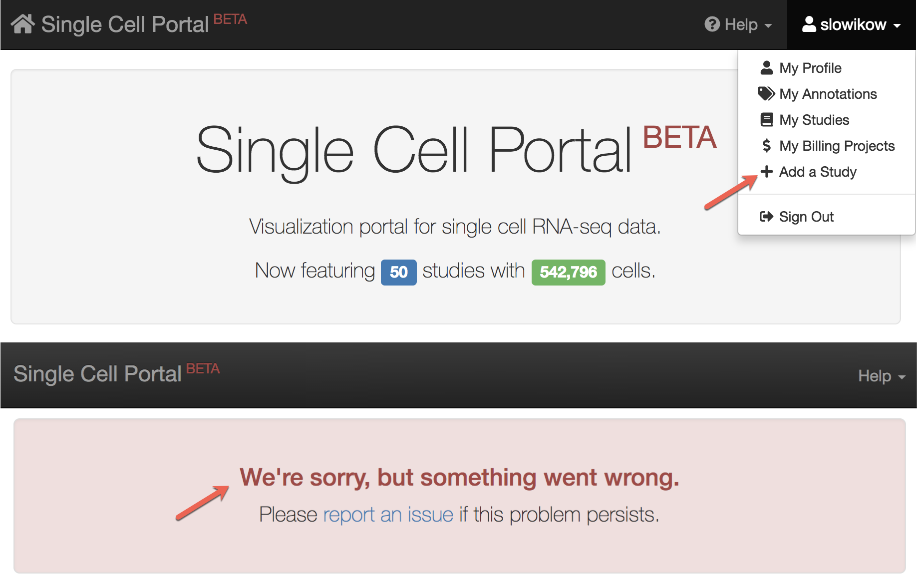Screen dimensions: 919x588
Task: Choose My Billing Projects menu entry
Action: (x=837, y=145)
